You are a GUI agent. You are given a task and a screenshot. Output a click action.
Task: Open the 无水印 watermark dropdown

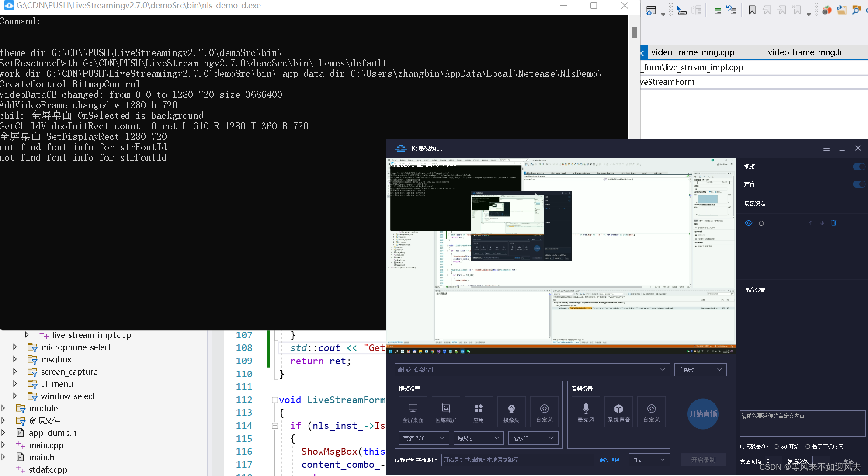(533, 438)
